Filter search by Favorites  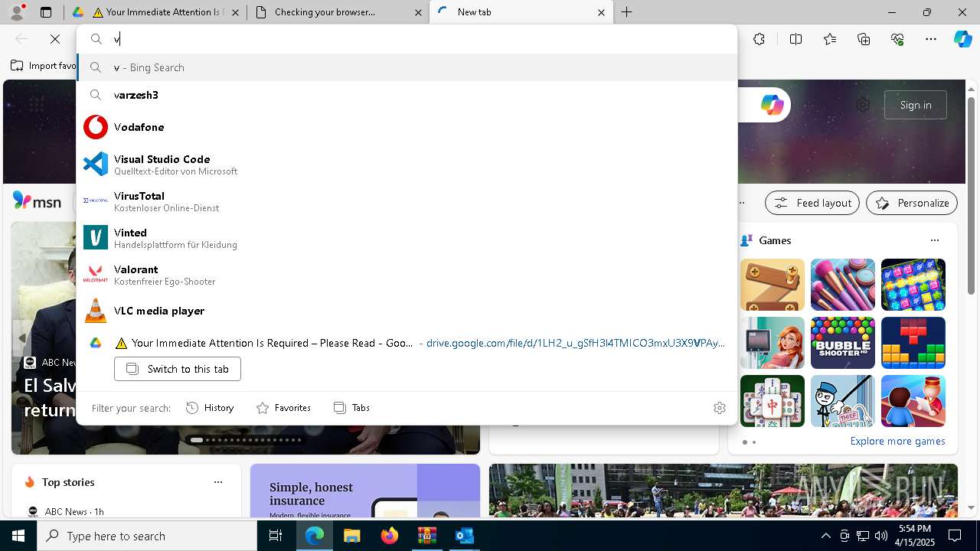click(x=283, y=408)
